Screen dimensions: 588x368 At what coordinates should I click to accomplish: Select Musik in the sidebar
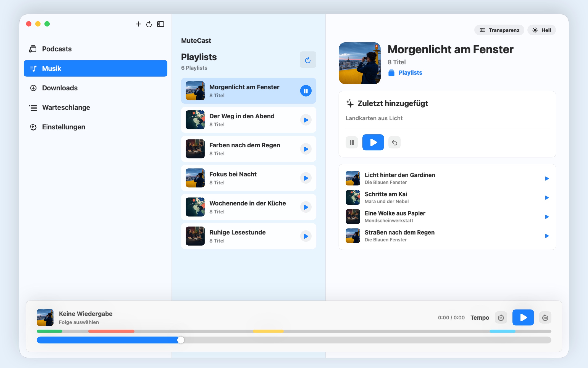point(96,68)
